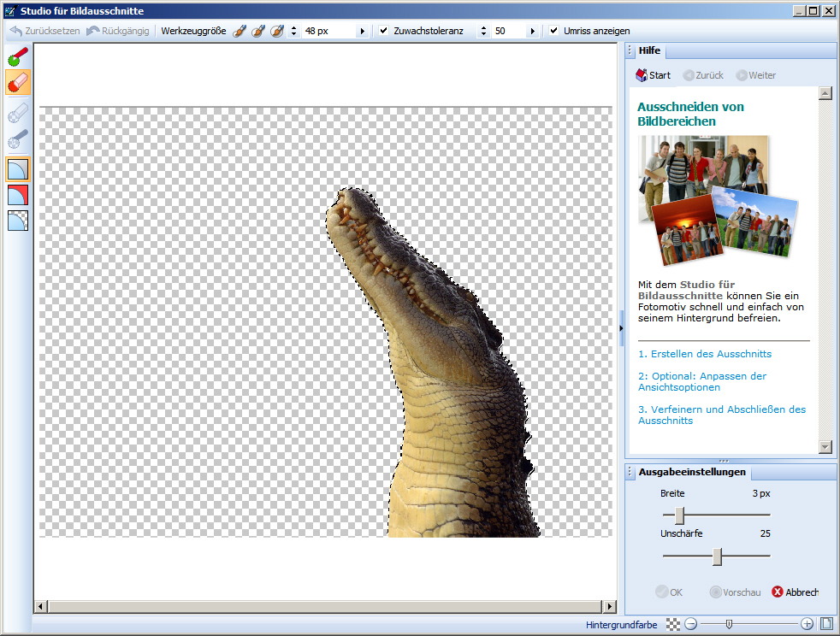Click the Hintergrundfarbe checkered swatch
840x636 pixels.
coord(673,624)
